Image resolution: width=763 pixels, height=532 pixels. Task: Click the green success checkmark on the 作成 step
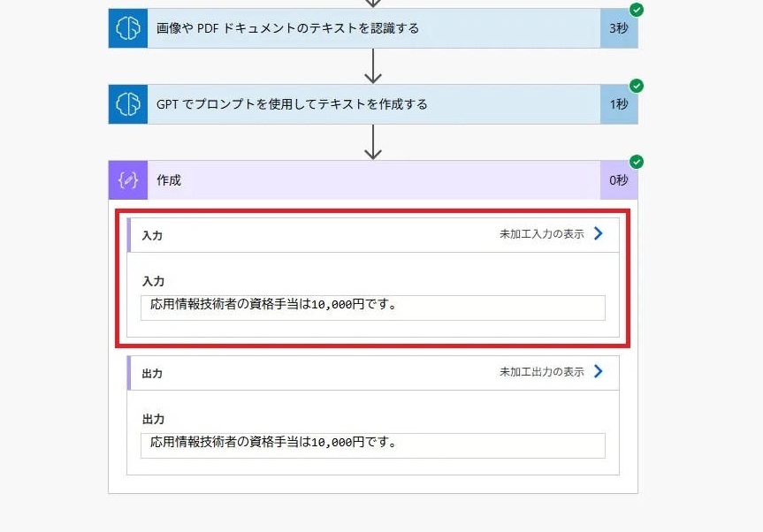tap(637, 162)
